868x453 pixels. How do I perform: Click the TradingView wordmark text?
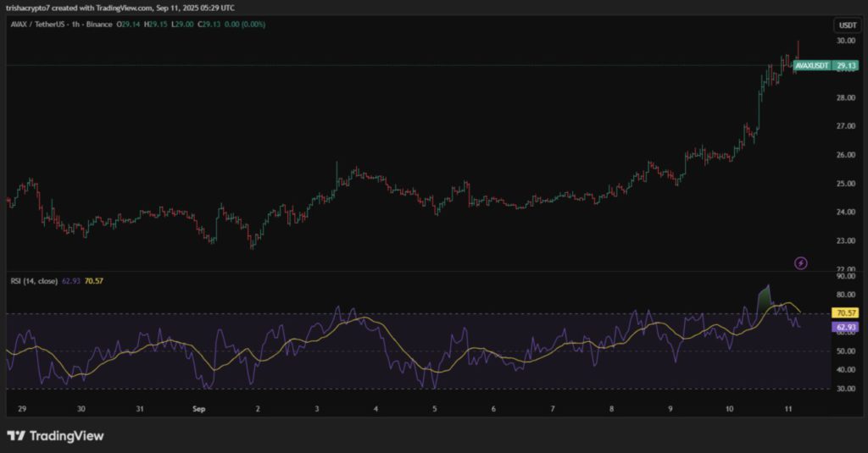[66, 436]
